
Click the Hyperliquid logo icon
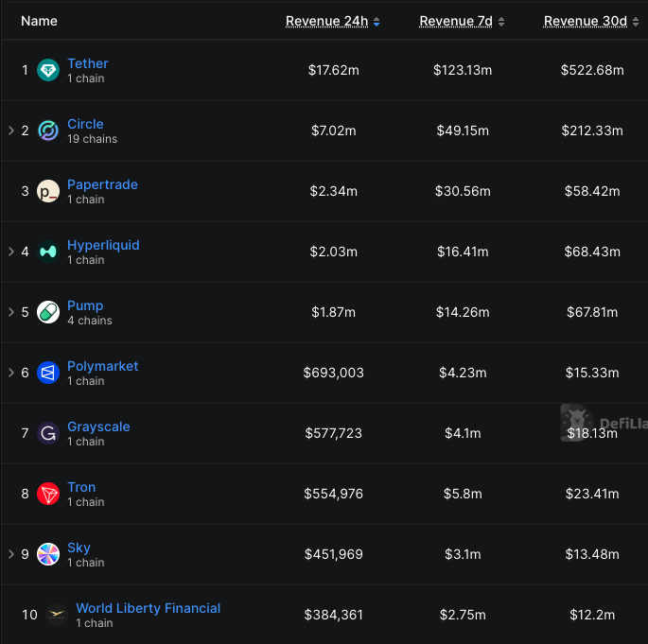tap(48, 252)
